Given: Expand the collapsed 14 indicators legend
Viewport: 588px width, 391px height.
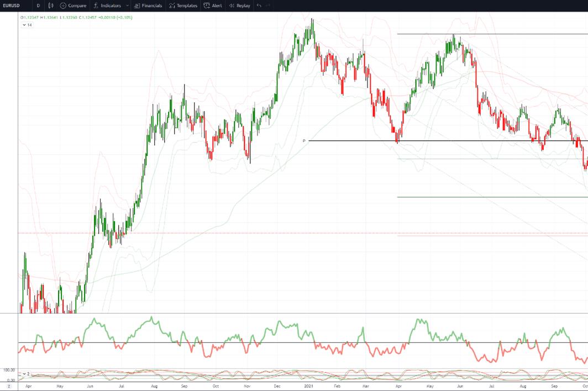Looking at the screenshot, I should [27, 25].
